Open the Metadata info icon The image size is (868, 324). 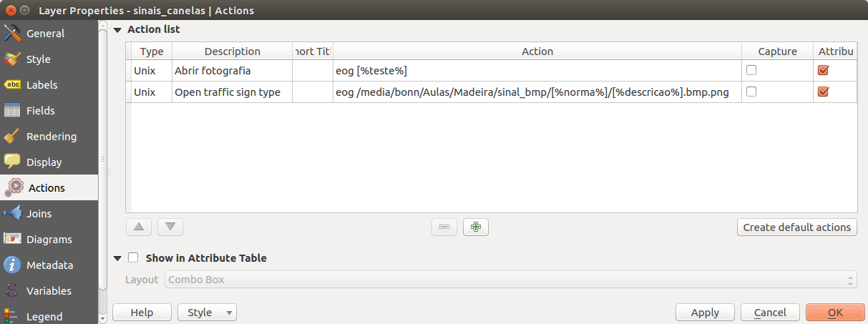tap(12, 265)
